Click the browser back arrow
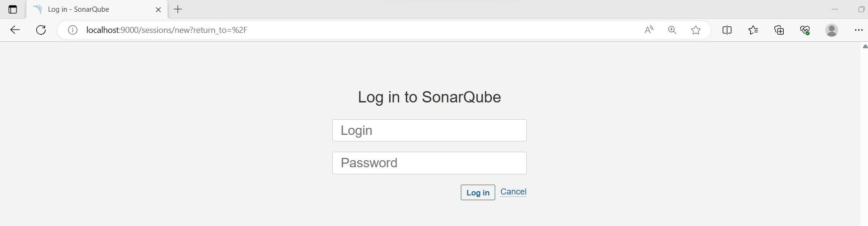 coord(15,30)
